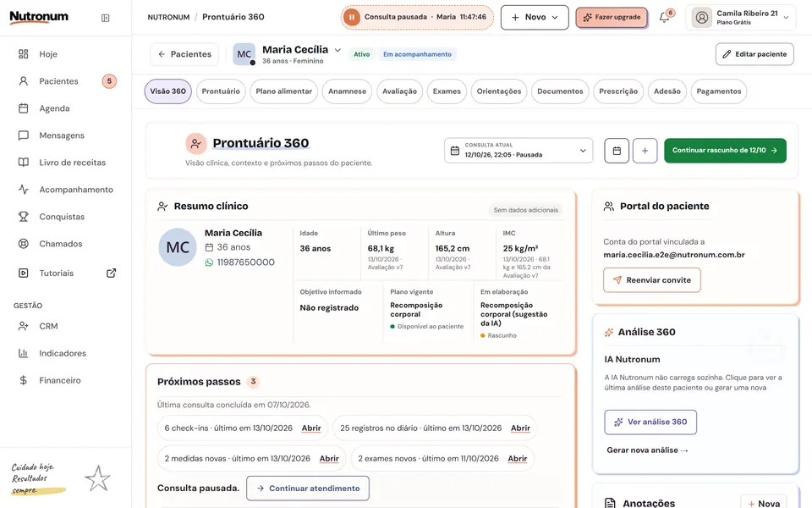Switch to the Documentos tab
The height and width of the screenshot is (508, 812).
pyautogui.click(x=560, y=91)
